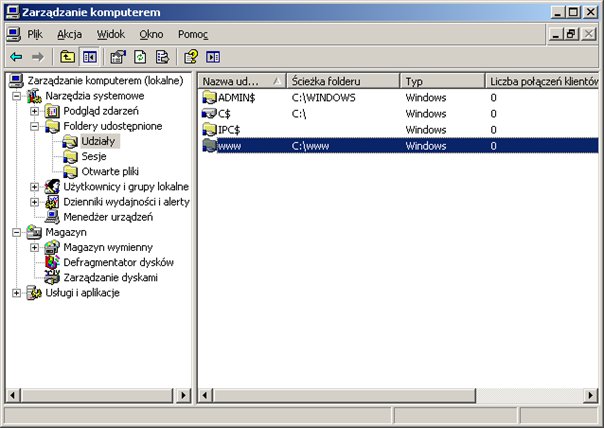Sort by Typ column header
Screen dimensions: 605x429
pyautogui.click(x=443, y=81)
